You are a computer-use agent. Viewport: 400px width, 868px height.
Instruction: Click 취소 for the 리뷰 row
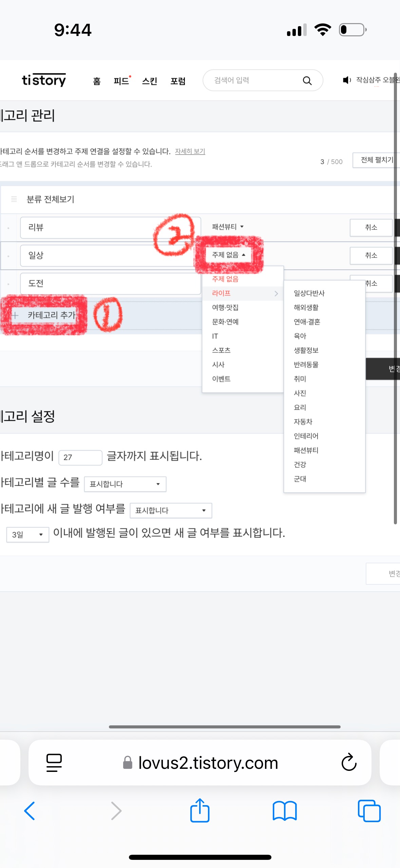[371, 228]
